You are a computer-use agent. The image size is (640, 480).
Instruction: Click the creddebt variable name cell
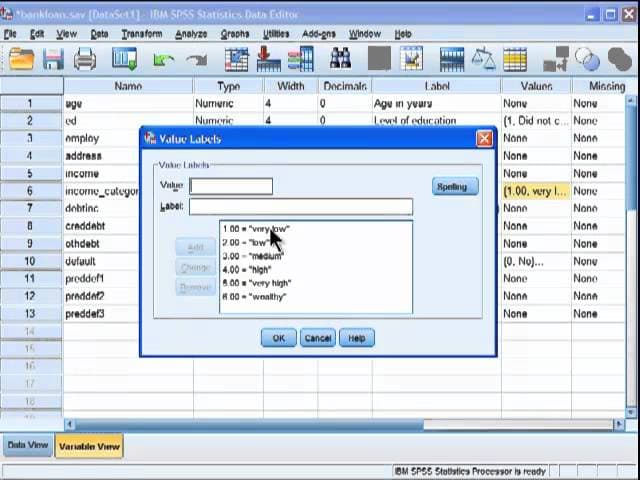pos(101,226)
